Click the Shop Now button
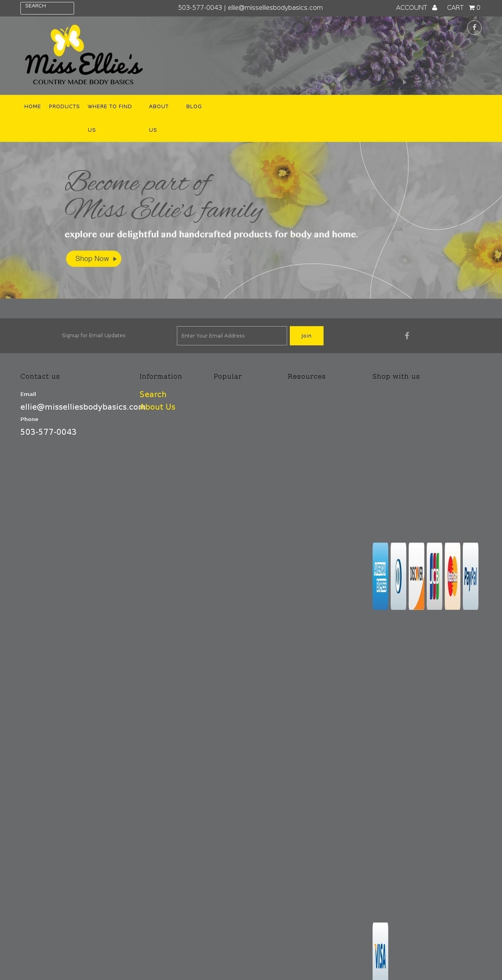 [94, 259]
